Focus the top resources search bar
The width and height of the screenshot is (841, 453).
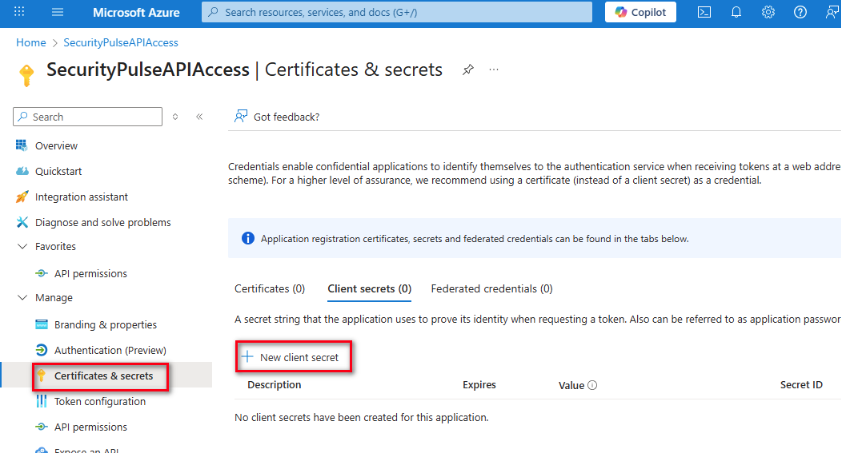click(397, 12)
